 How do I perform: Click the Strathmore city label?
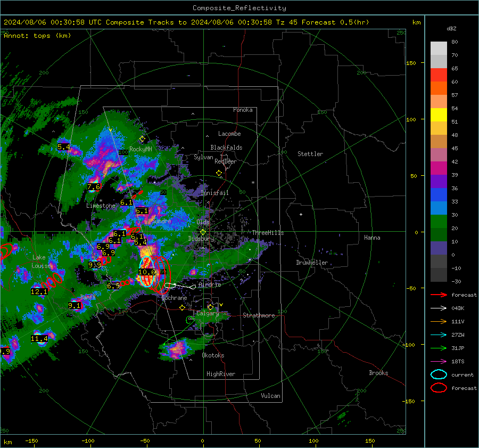pos(259,315)
